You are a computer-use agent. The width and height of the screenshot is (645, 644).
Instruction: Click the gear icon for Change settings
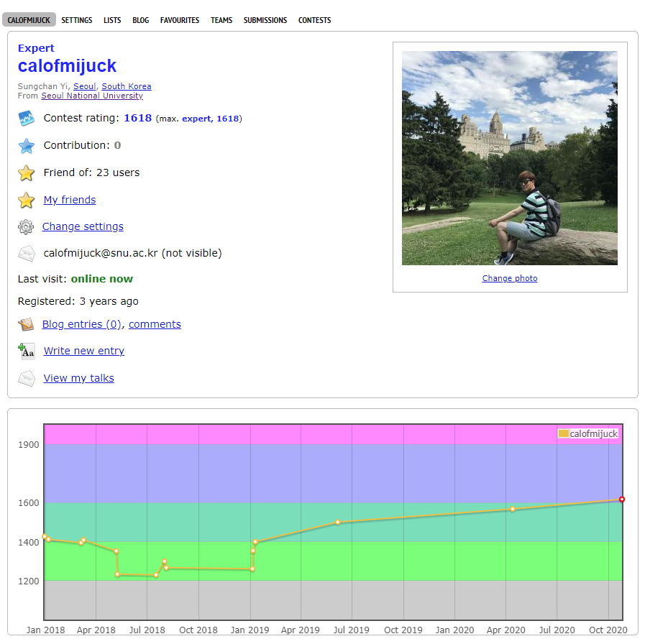pos(26,227)
